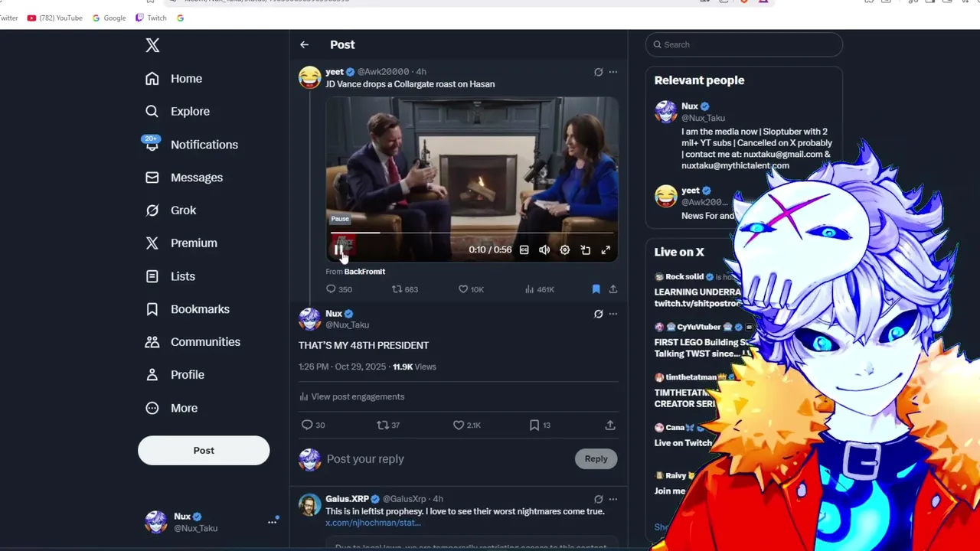Image resolution: width=980 pixels, height=551 pixels.
Task: Go to Home in the sidebar
Action: tap(174, 78)
